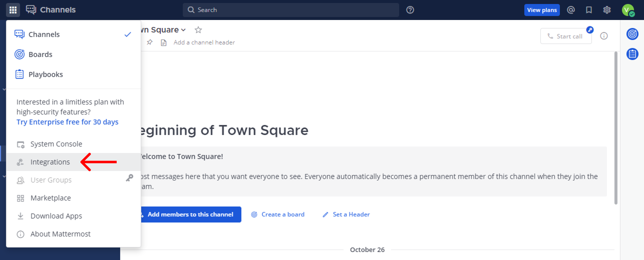Select Playbooks in the product menu
This screenshot has width=644, height=260.
(73, 74)
